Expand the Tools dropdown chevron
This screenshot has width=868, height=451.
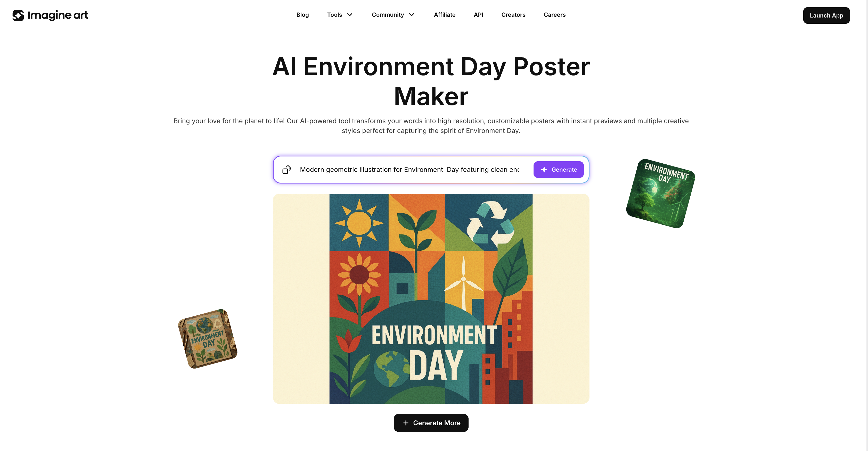point(350,15)
